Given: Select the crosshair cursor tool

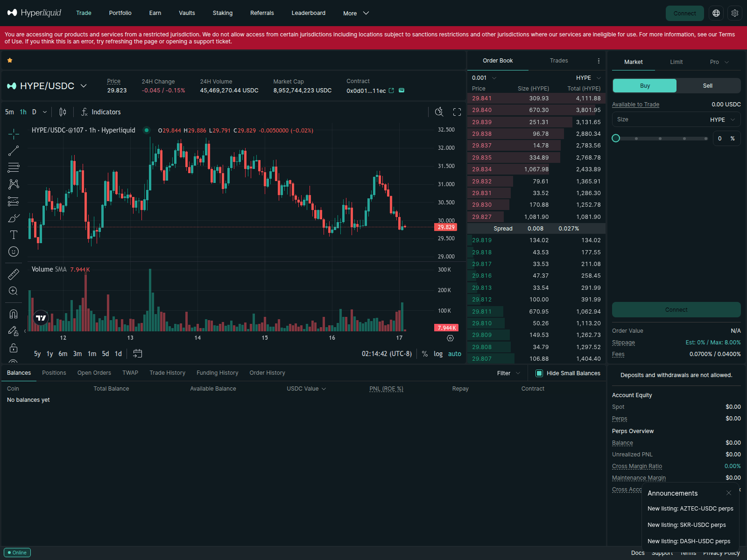Looking at the screenshot, I should [14, 134].
